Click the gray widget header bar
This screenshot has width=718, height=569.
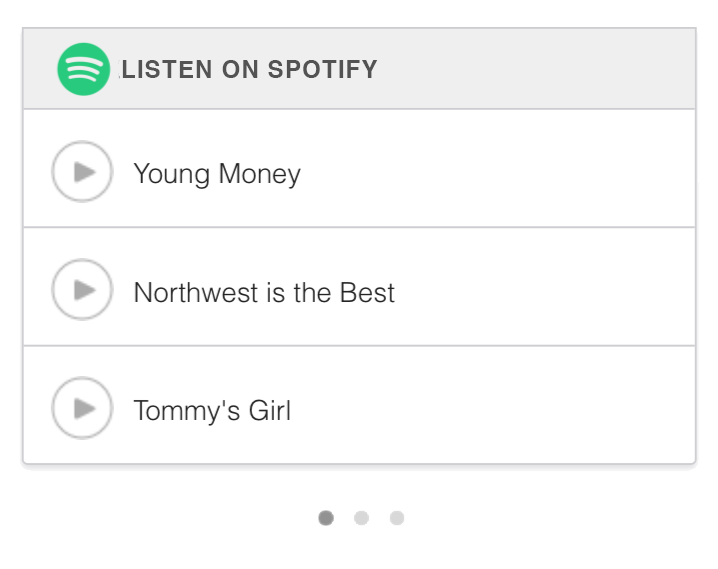pos(540,70)
